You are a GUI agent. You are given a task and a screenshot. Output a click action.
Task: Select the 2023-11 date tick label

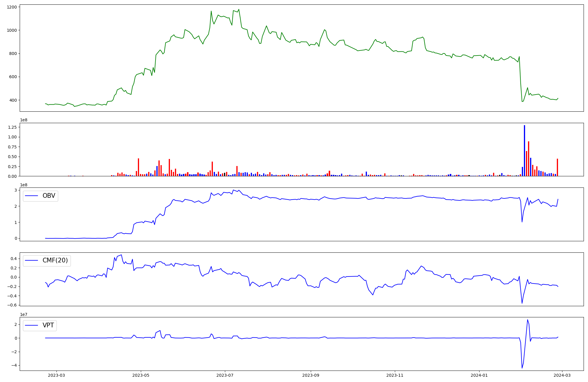point(395,375)
